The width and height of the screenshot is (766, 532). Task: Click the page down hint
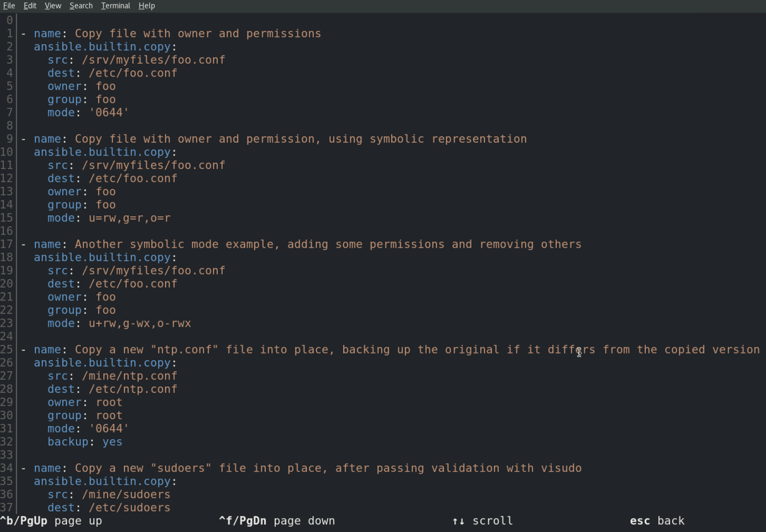click(277, 521)
